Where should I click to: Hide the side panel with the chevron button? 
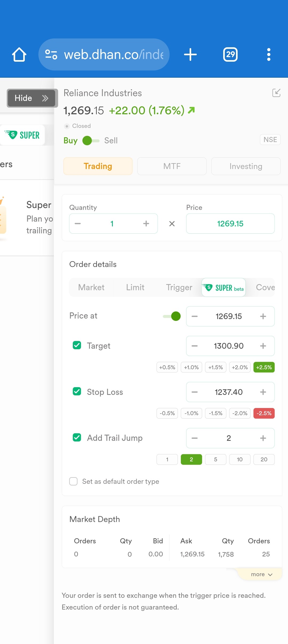(31, 98)
